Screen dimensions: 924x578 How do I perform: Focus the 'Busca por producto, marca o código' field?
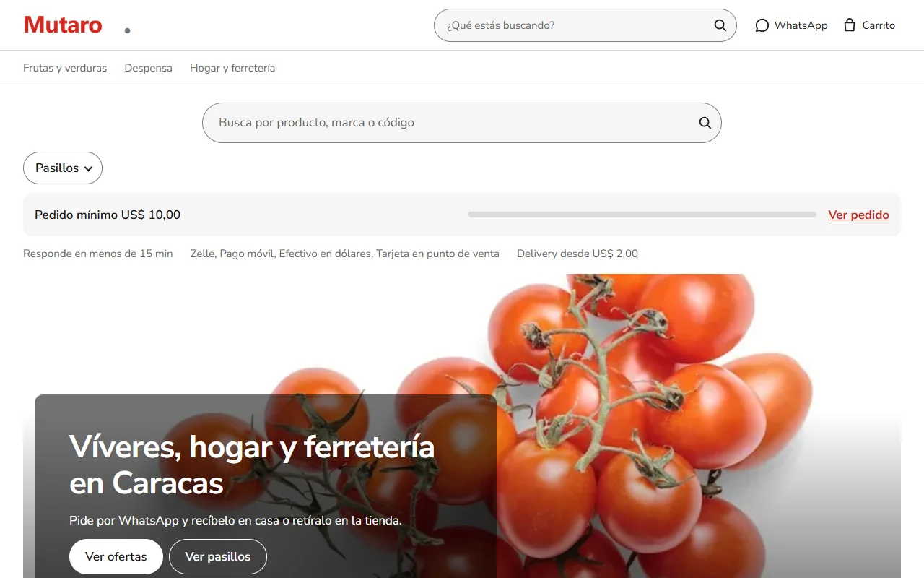462,123
